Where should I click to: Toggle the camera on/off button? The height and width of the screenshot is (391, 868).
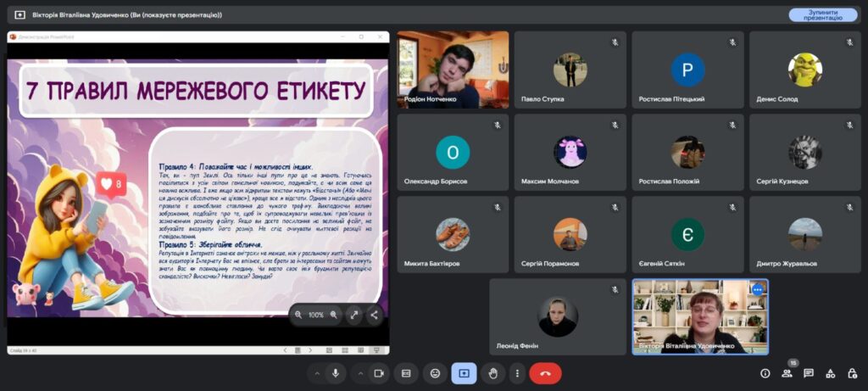tap(378, 373)
